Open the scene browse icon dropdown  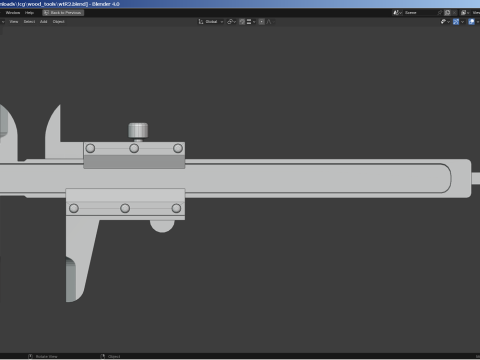click(x=397, y=13)
